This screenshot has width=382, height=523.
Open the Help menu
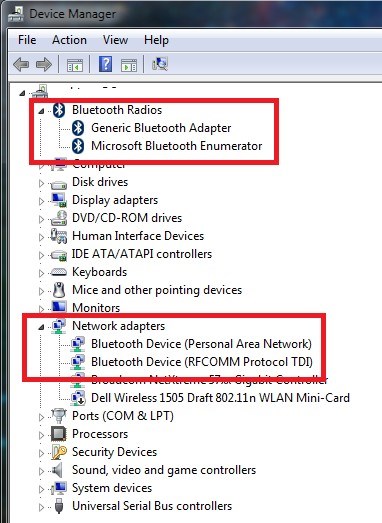coord(156,40)
